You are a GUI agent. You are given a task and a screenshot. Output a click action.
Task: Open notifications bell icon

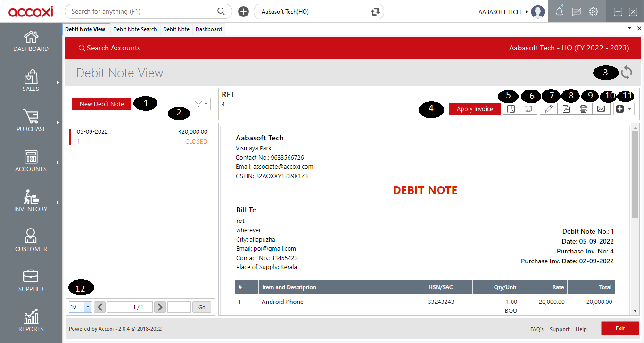coord(559,12)
